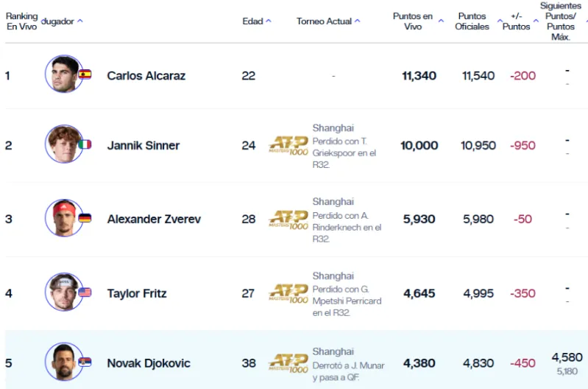Click the Germany flag beside Zverev
Screen dimensions: 588x389
85,218
